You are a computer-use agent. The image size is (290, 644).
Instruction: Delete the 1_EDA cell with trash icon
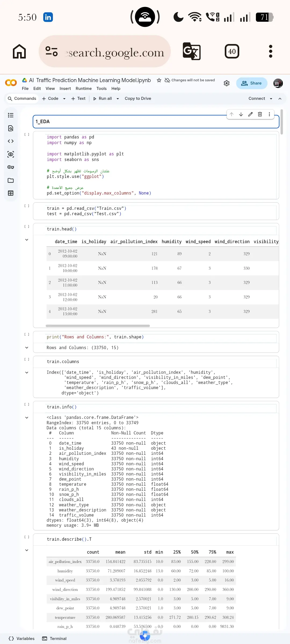[260, 114]
